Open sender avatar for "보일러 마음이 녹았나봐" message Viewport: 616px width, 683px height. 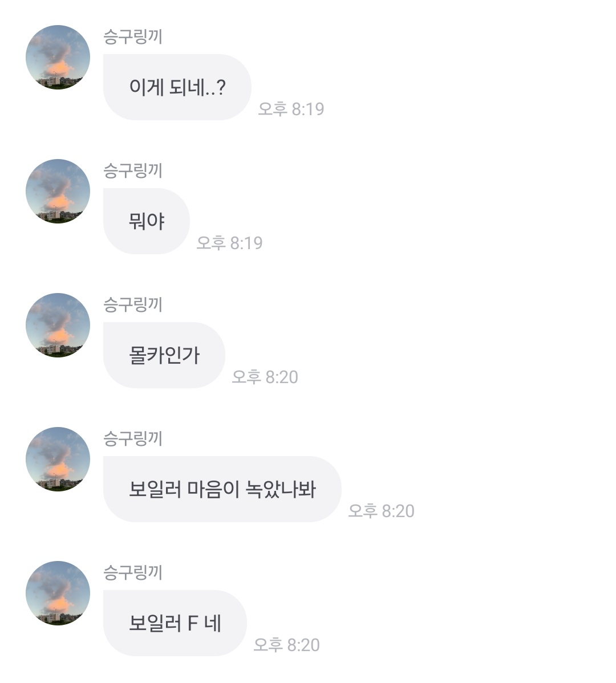pos(58,459)
